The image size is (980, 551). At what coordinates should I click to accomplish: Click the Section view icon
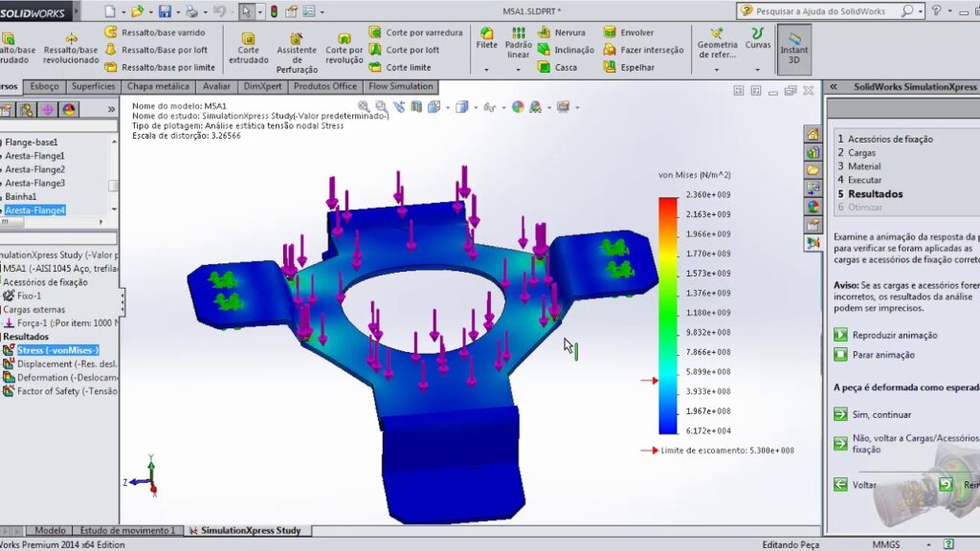click(x=416, y=107)
